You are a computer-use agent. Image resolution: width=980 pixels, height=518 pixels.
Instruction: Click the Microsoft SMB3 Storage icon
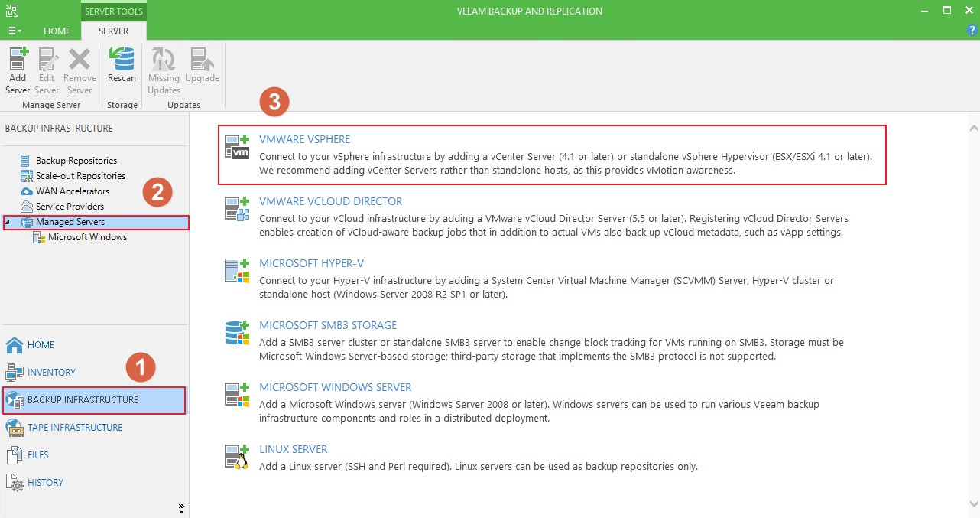tap(237, 332)
